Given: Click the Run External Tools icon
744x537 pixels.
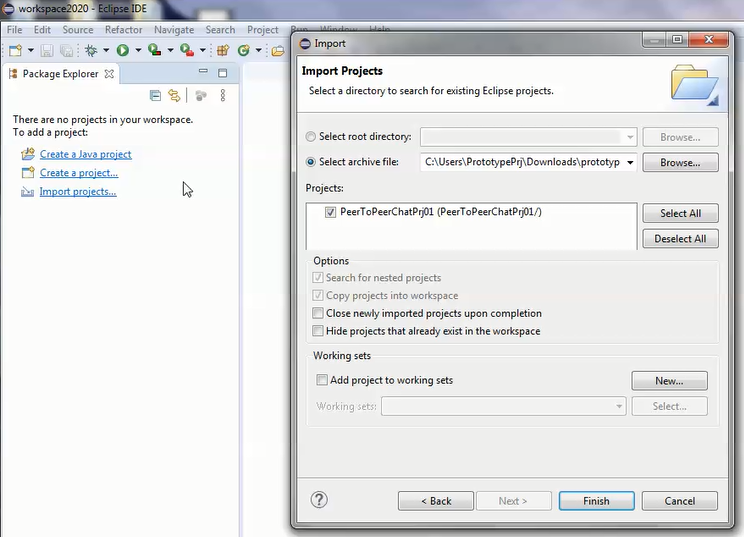Looking at the screenshot, I should click(x=186, y=50).
